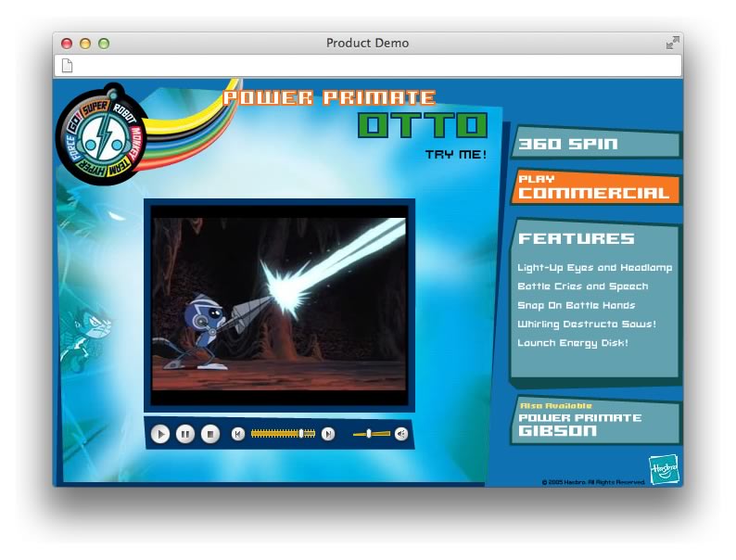Click the commercial video frame
Screen dimensions: 736x560
[279, 305]
